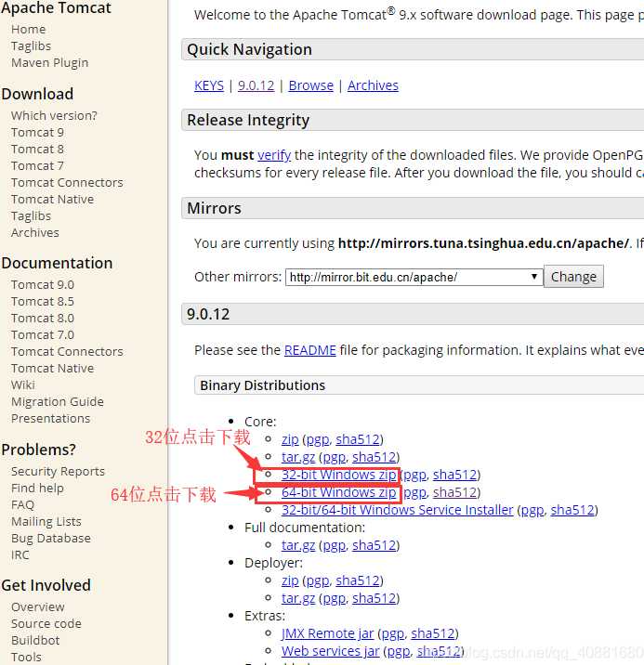Open the IRC sidebar link
This screenshot has width=644, height=665.
(x=20, y=555)
